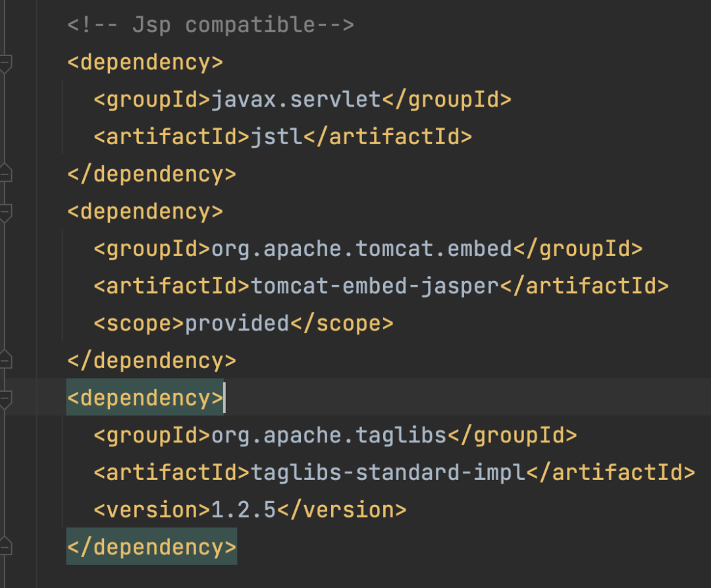Place the cursor in the javax.servlet groupId value

click(x=296, y=99)
